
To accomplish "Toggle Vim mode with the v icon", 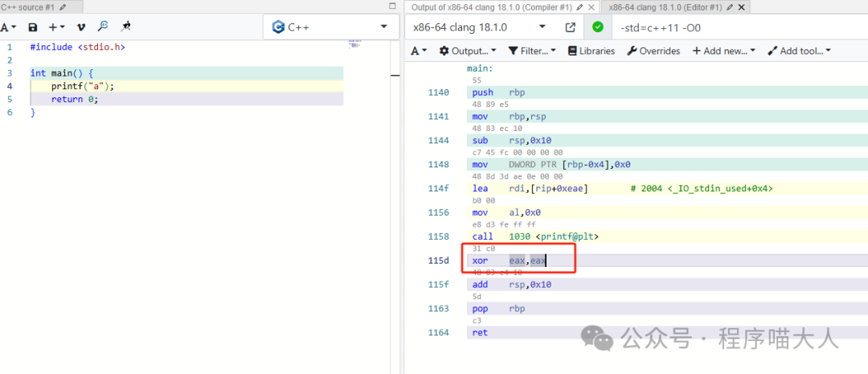I will coord(80,27).
